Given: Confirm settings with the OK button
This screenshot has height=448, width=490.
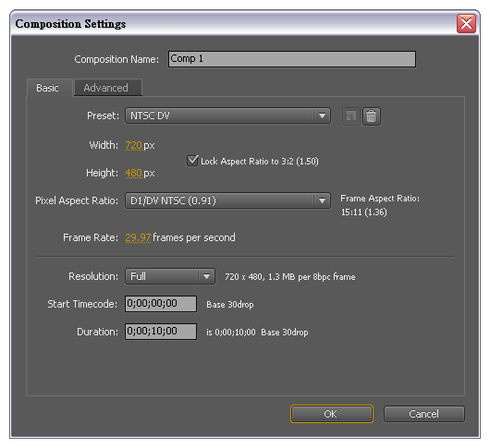Looking at the screenshot, I should coord(332,414).
